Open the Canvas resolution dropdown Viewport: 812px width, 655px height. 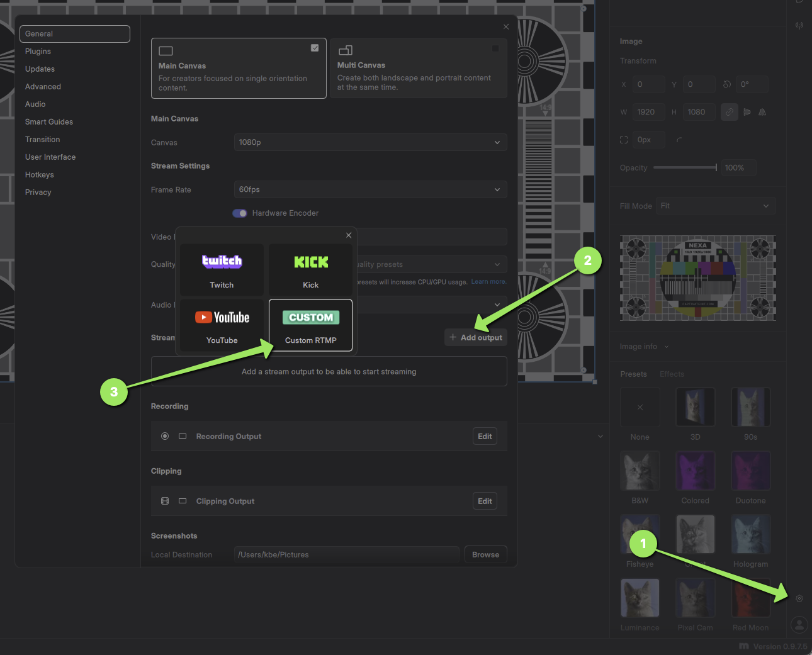pyautogui.click(x=370, y=142)
